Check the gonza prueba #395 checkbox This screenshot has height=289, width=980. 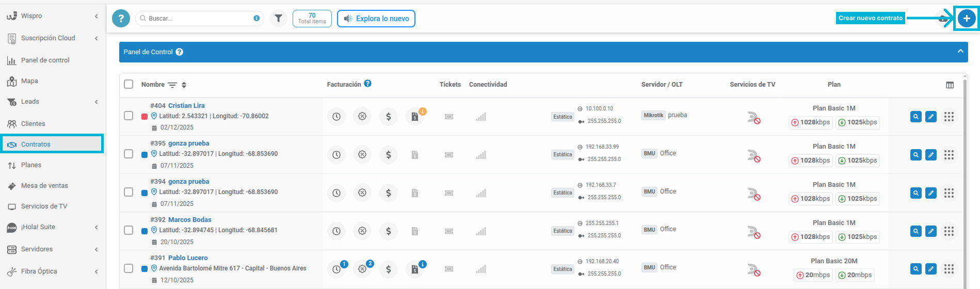[x=128, y=154]
